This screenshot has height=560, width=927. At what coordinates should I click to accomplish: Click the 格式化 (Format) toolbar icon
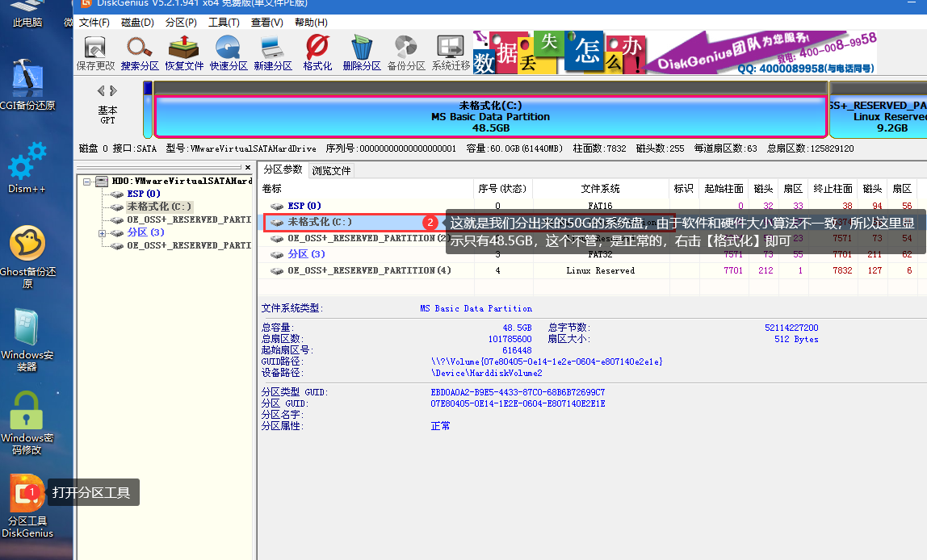(317, 52)
